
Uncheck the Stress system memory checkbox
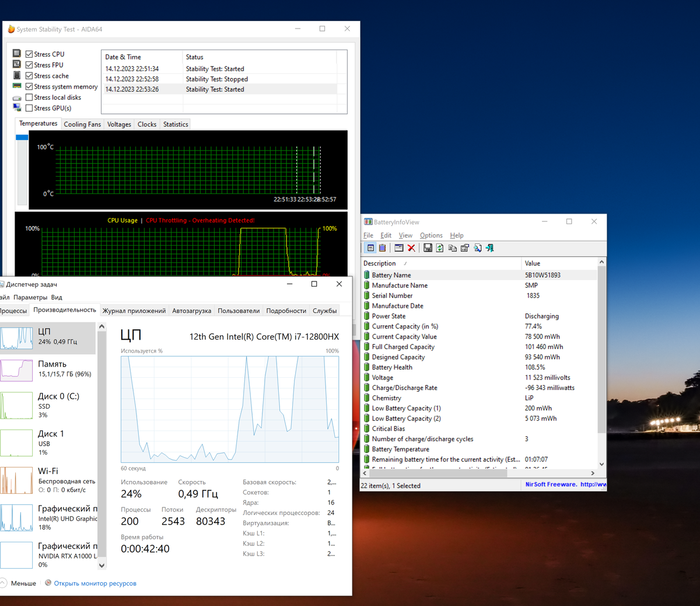[29, 86]
